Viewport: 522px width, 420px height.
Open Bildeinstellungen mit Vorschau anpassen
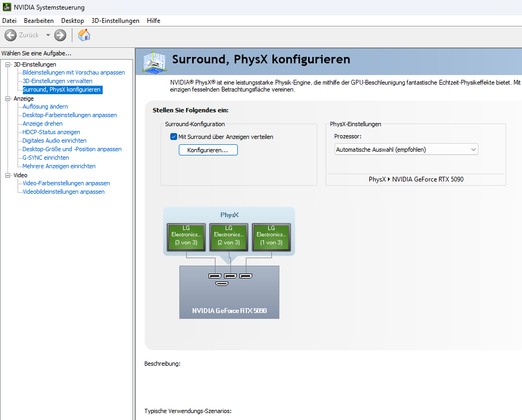coord(73,72)
